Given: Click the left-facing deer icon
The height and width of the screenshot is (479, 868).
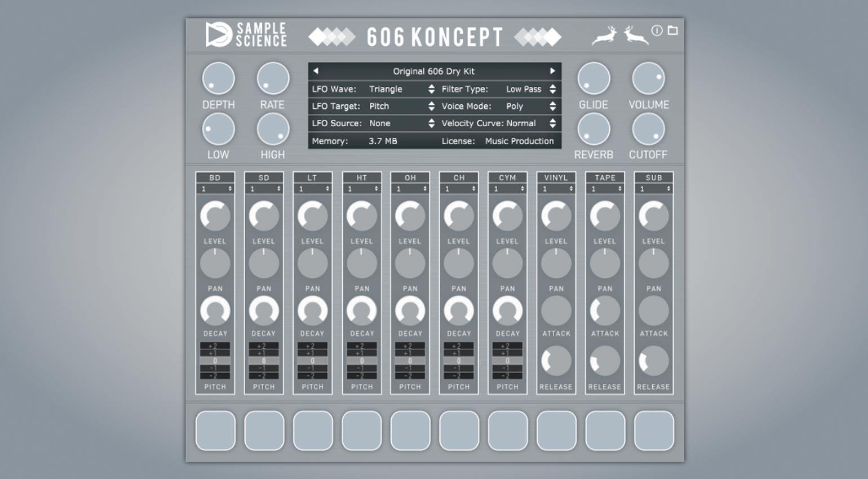Looking at the screenshot, I should pyautogui.click(x=636, y=36).
